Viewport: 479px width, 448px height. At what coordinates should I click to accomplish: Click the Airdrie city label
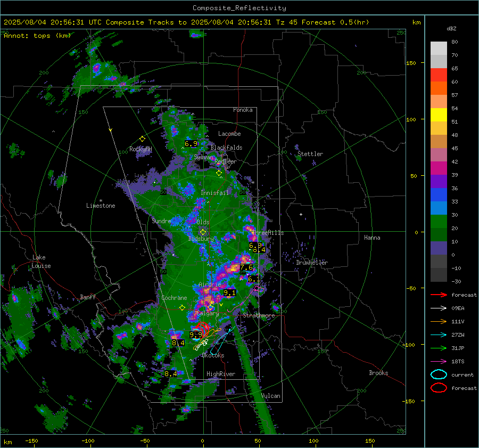click(x=210, y=284)
